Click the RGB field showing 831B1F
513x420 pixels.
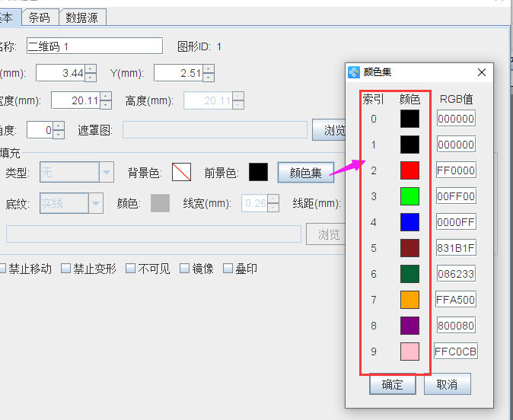point(456,247)
